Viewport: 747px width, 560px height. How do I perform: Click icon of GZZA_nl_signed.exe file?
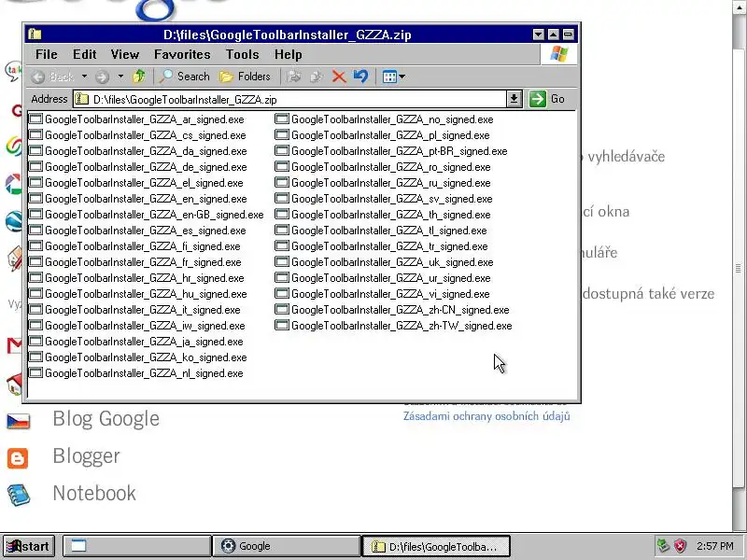pos(35,372)
